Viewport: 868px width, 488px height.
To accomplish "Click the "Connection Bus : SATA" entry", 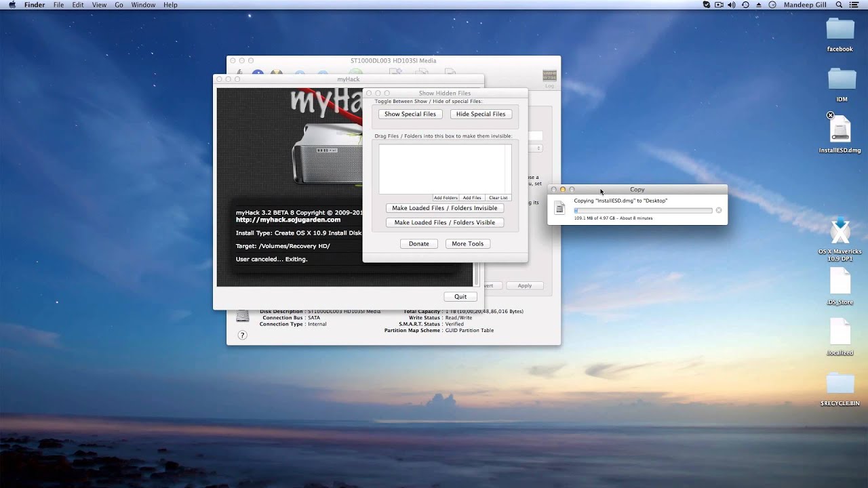I will click(x=290, y=318).
